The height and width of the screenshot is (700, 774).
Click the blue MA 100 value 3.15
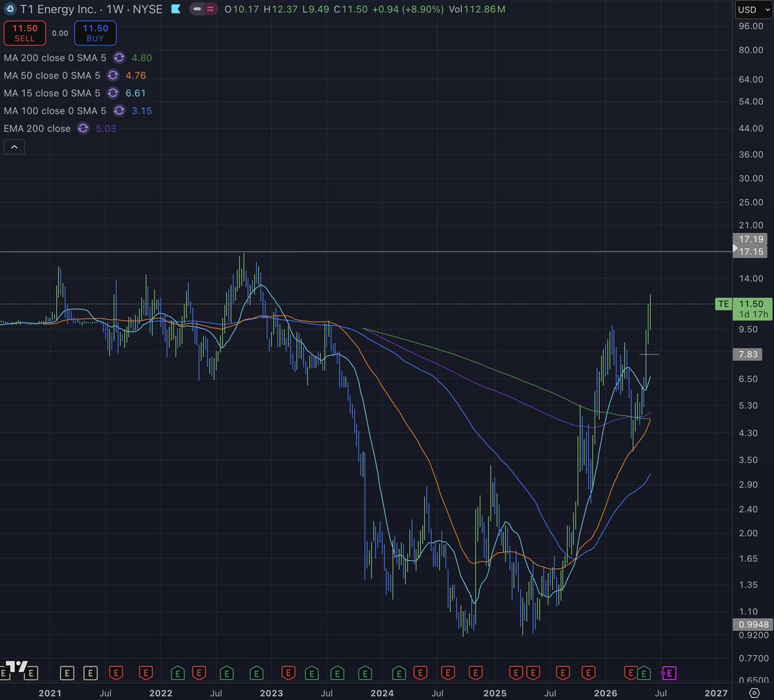click(142, 111)
